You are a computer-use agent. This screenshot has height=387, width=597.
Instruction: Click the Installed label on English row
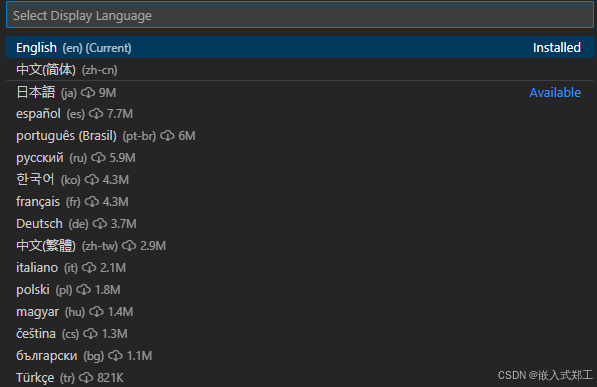557,48
